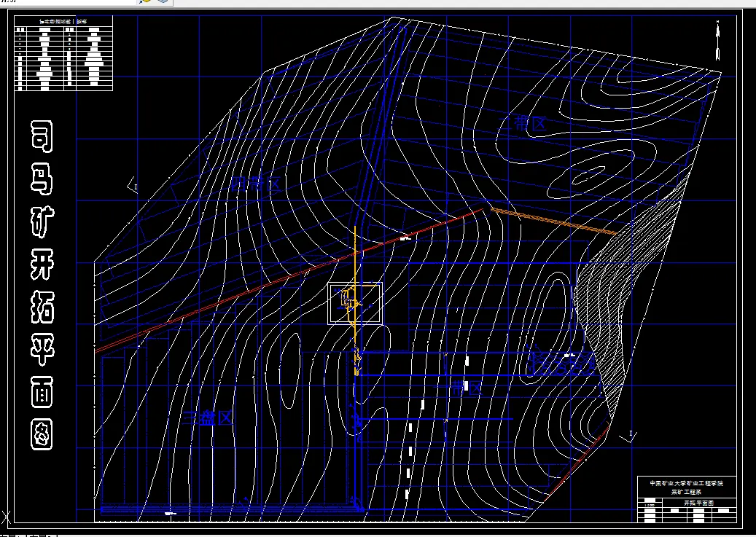756x537 pixels.
Task: Click the north arrow symbol in the drawing
Action: click(x=718, y=41)
